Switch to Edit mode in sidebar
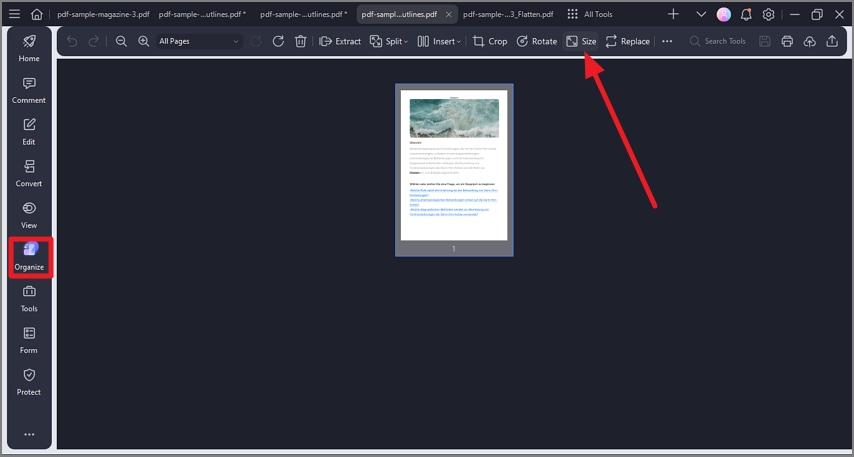The image size is (854, 457). click(x=29, y=132)
